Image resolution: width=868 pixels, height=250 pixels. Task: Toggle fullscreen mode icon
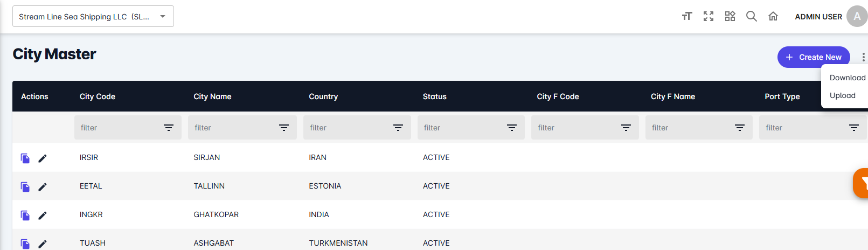click(x=709, y=16)
